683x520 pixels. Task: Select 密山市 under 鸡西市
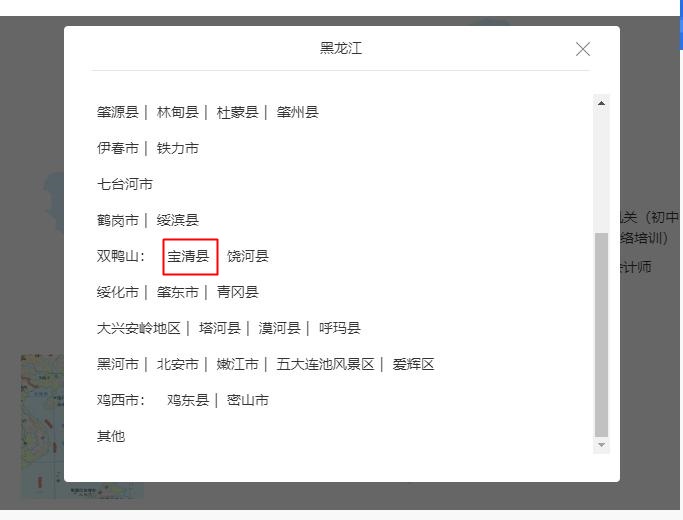(248, 400)
